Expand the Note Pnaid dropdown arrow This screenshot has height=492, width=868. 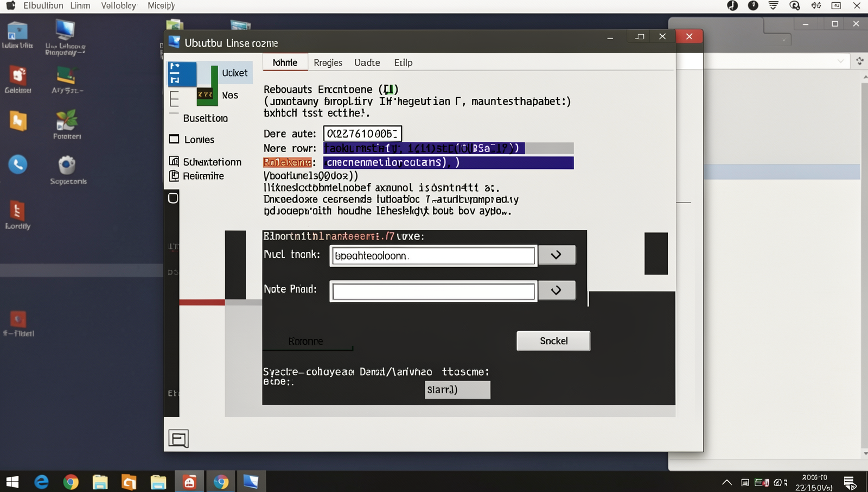coord(557,290)
